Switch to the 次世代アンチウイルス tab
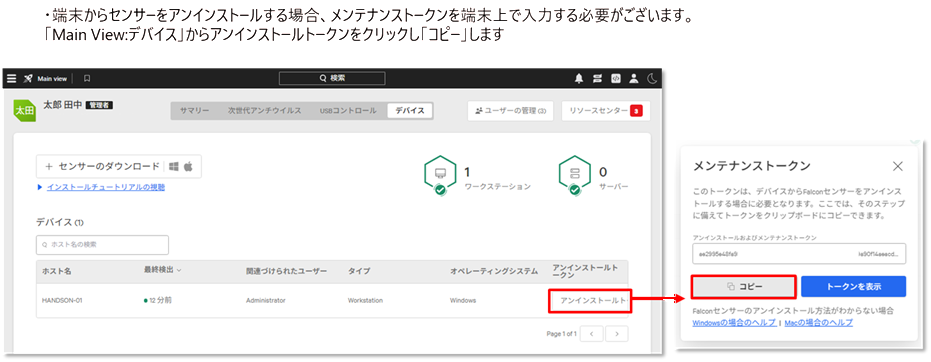 click(x=264, y=111)
